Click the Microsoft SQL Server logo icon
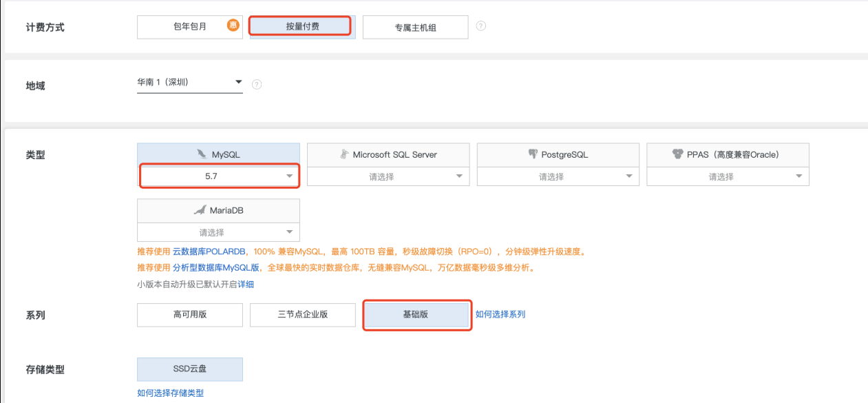Viewport: 868px width, 403px height. click(x=344, y=154)
